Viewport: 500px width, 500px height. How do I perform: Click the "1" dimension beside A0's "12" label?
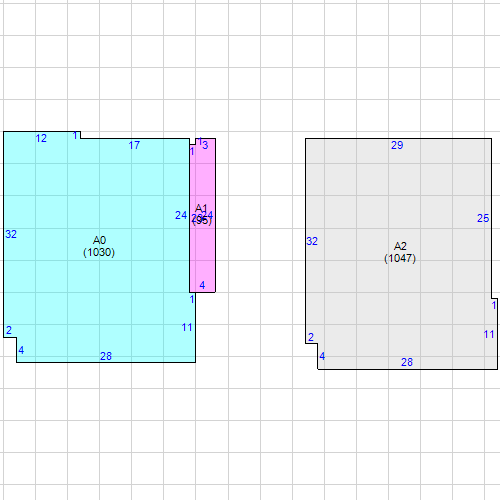[x=76, y=136]
